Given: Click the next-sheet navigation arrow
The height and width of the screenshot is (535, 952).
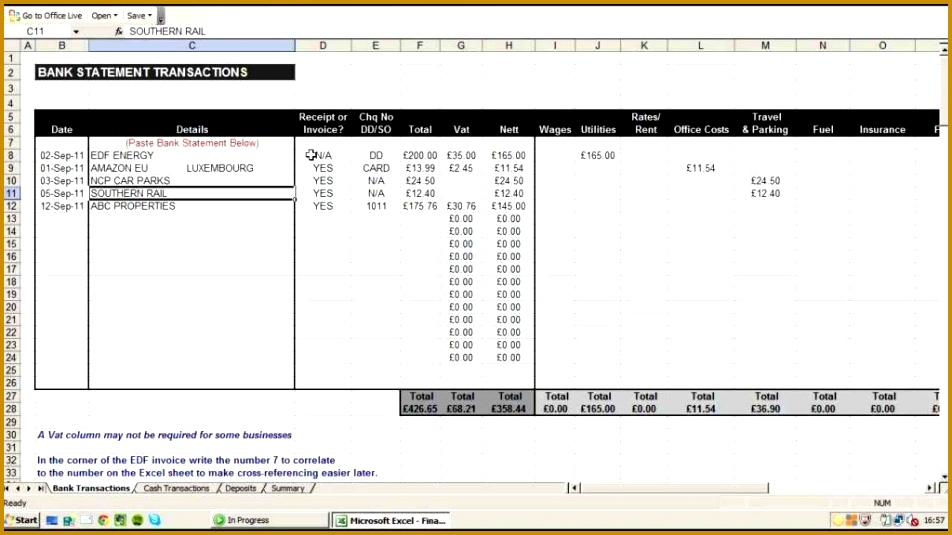Looking at the screenshot, I should pyautogui.click(x=29, y=488).
